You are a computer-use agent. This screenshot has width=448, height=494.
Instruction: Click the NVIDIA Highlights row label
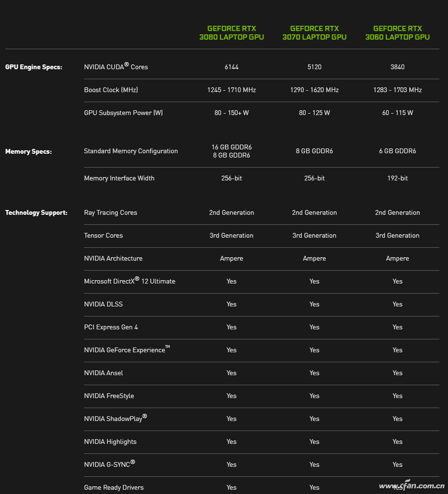tap(110, 441)
